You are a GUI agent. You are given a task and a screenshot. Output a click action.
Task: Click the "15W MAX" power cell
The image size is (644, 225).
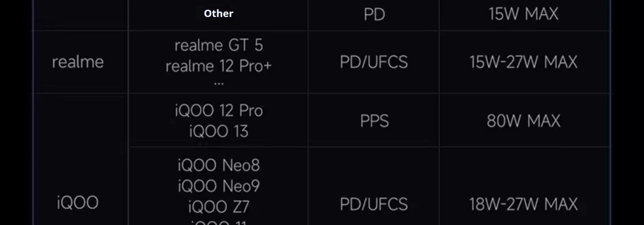click(523, 14)
